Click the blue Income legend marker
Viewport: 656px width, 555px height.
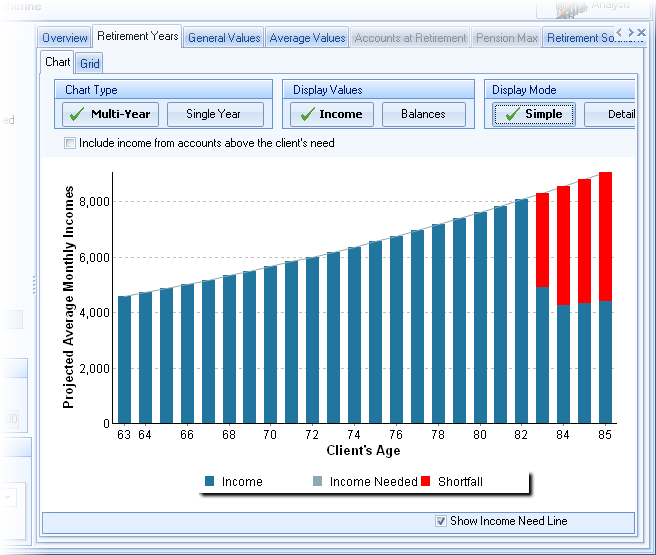(x=209, y=482)
